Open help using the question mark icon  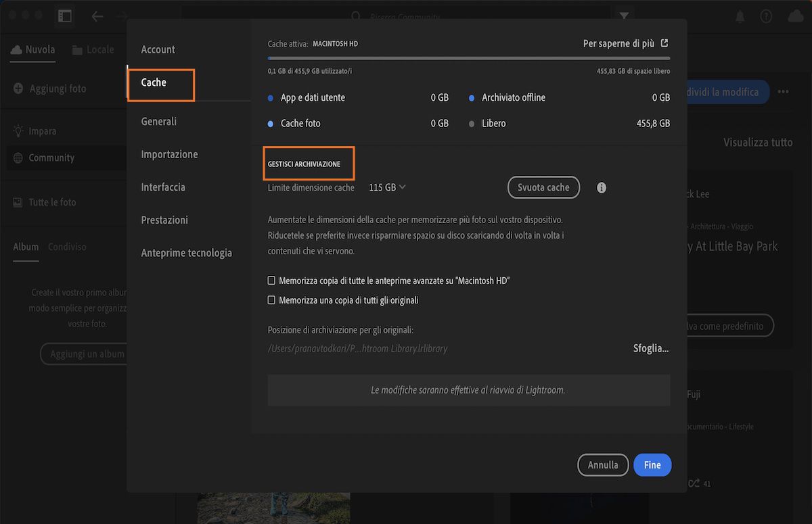click(x=766, y=16)
